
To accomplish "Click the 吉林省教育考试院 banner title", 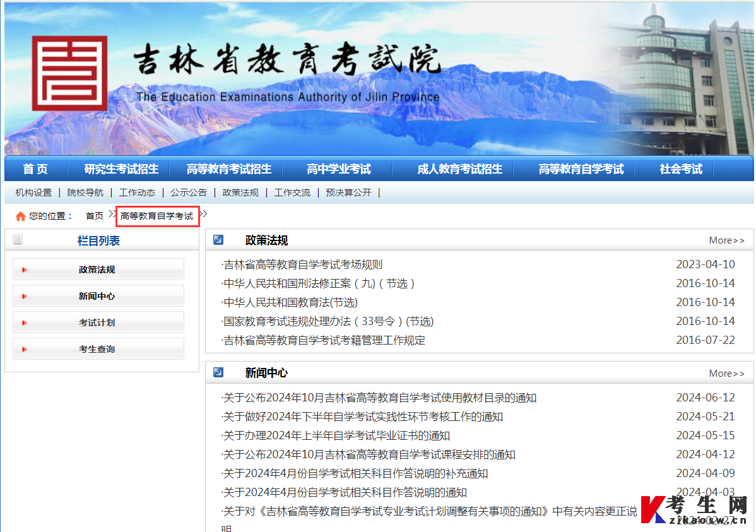I will [287, 59].
